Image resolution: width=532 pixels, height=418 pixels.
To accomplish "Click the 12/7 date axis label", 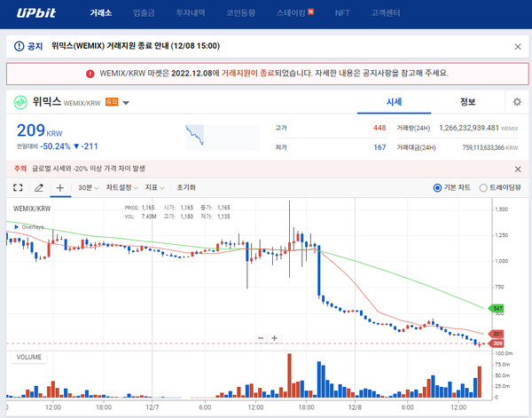I will 152,407.
